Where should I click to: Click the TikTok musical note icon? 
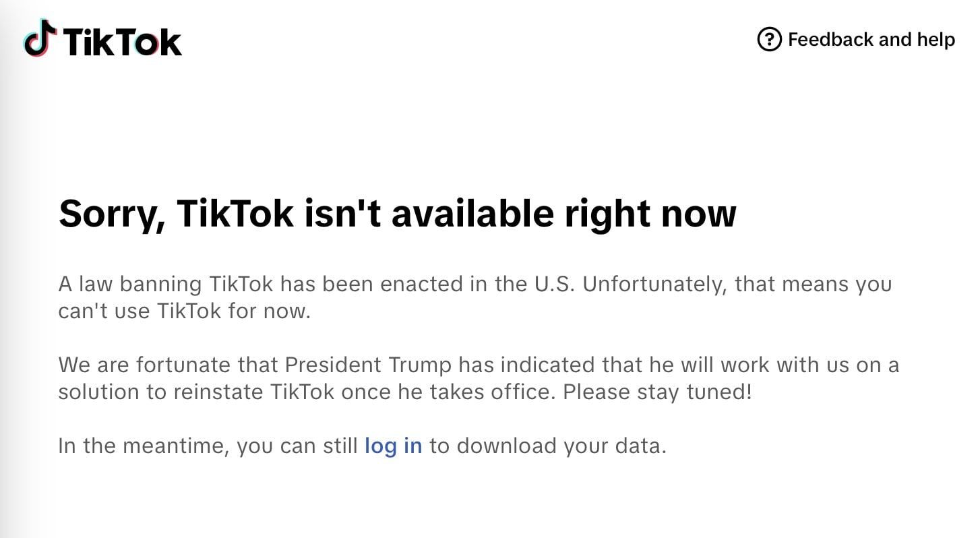(x=38, y=40)
